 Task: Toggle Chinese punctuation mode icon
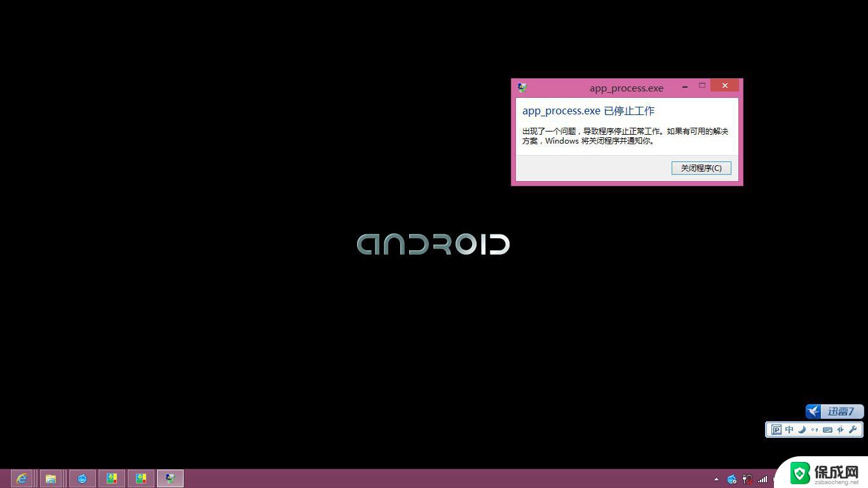pos(815,430)
